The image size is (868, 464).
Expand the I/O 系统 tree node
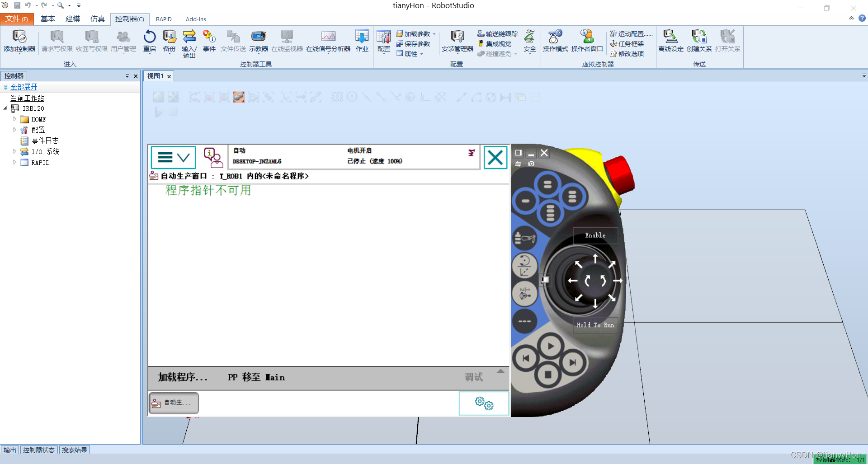tap(14, 151)
